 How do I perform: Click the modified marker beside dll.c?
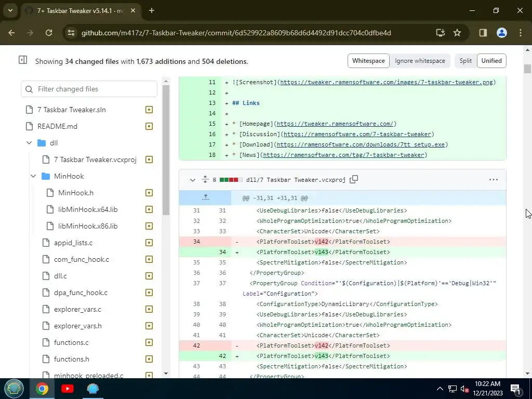[x=149, y=276]
